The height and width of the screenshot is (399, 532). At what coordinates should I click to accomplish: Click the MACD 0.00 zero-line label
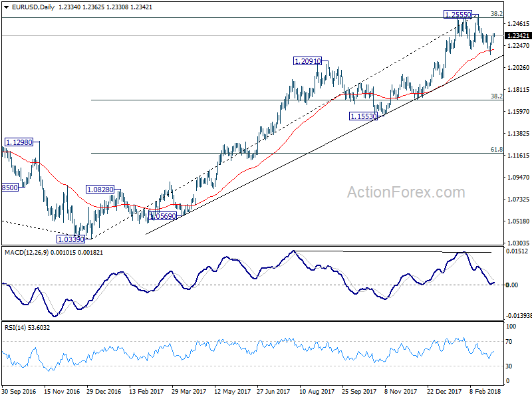(511, 285)
